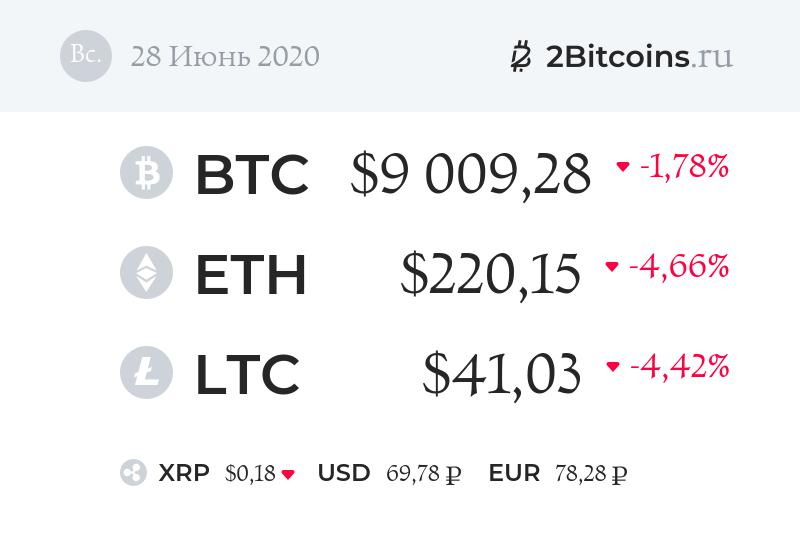Select the ETH ticker label
Viewport: 800px width, 540px height.
pos(250,274)
